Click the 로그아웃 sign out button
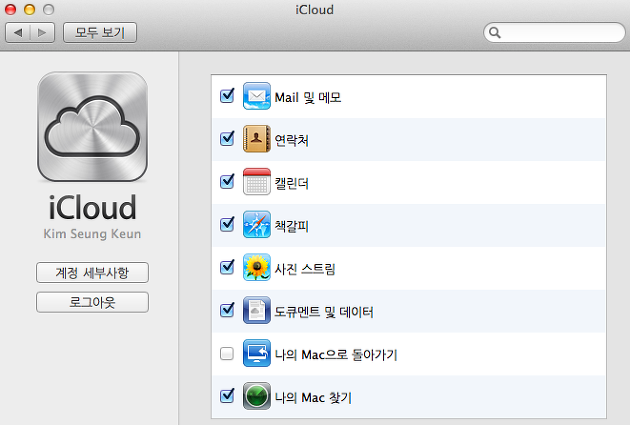Screen dimensions: 630x425 pyautogui.click(x=92, y=302)
